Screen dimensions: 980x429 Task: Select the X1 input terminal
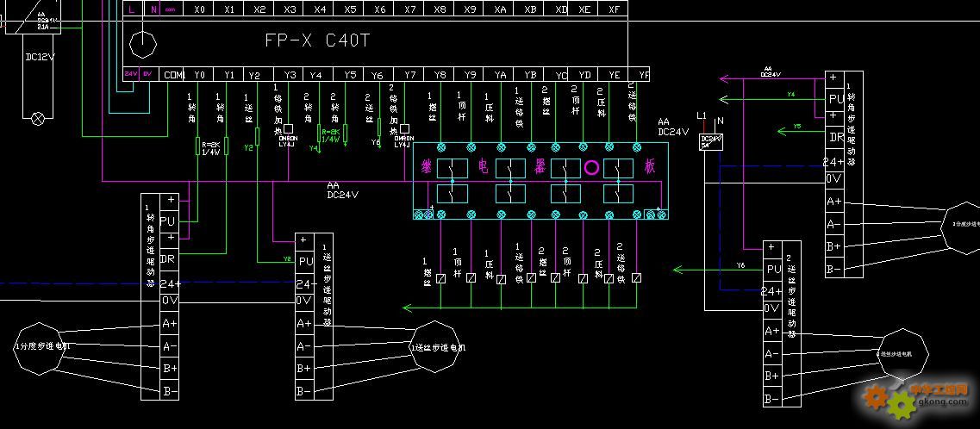coord(229,9)
